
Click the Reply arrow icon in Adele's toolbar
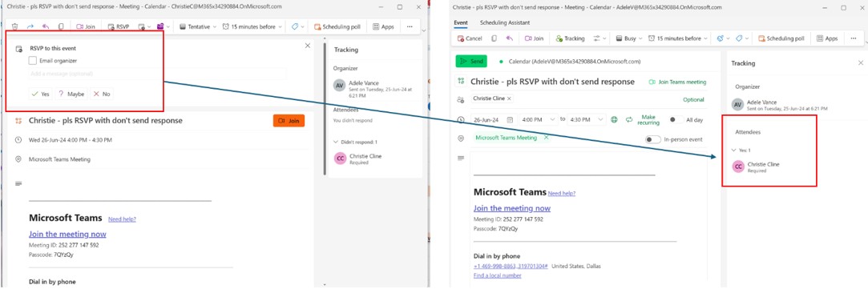click(x=509, y=38)
